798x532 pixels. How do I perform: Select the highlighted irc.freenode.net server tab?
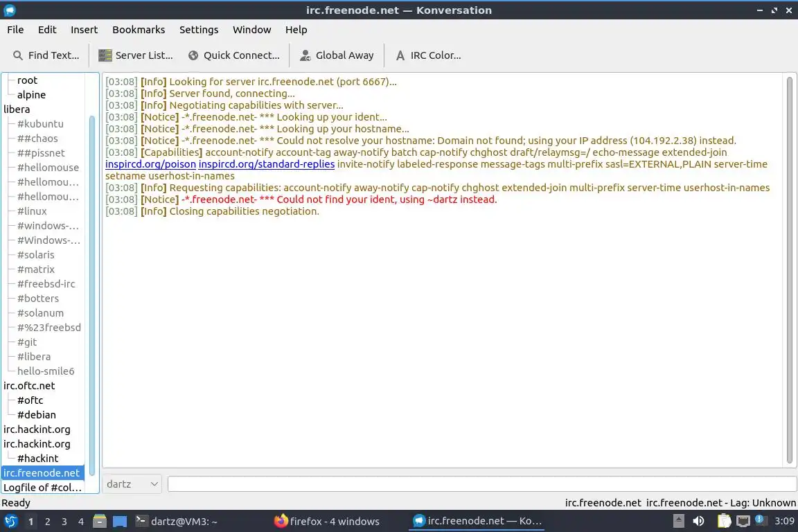click(x=42, y=473)
